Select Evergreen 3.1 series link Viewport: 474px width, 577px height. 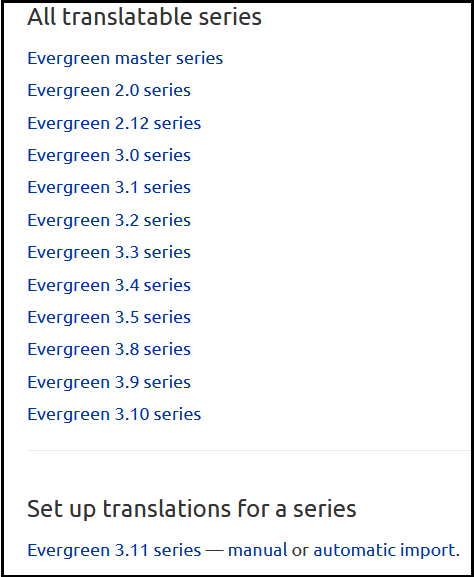[109, 188]
